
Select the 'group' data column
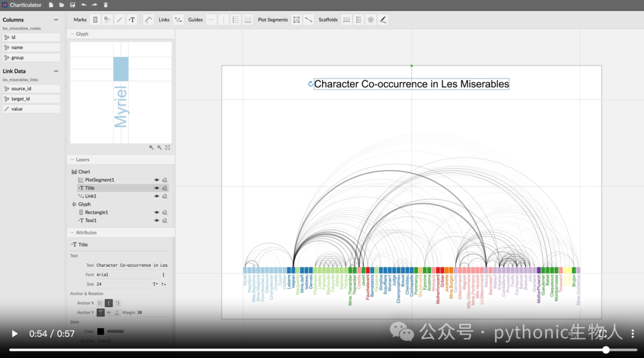[31, 57]
